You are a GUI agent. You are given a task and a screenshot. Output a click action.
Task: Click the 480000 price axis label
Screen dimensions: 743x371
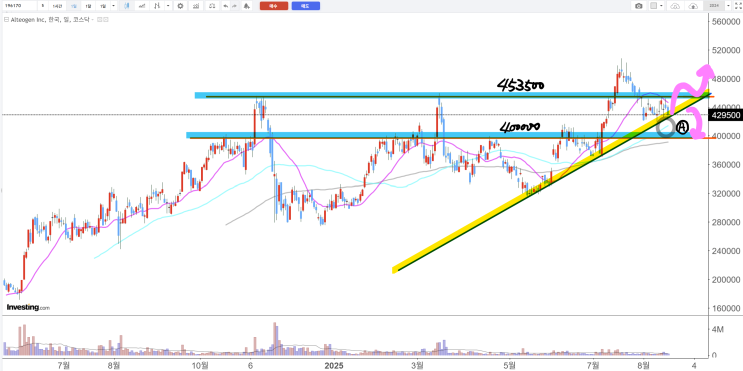click(x=725, y=79)
